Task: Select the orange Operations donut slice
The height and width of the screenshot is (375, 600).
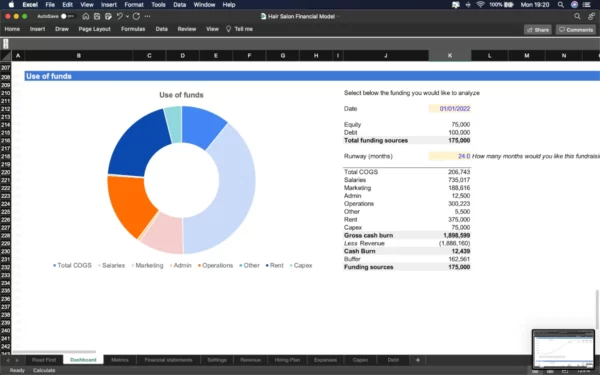Action: tap(129, 204)
